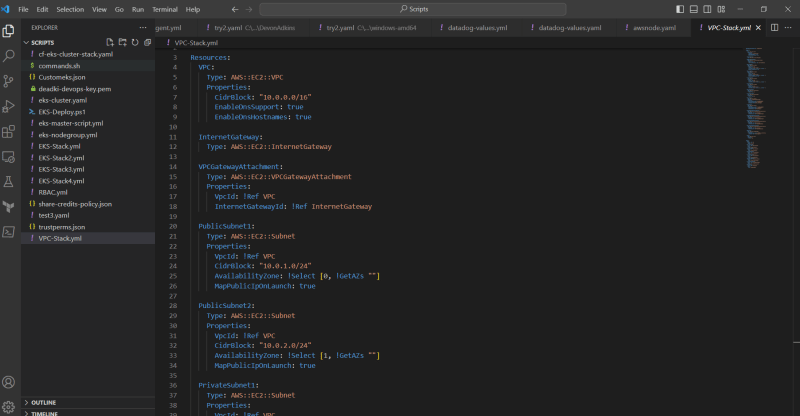Toggle the bottom panel

coord(694,9)
